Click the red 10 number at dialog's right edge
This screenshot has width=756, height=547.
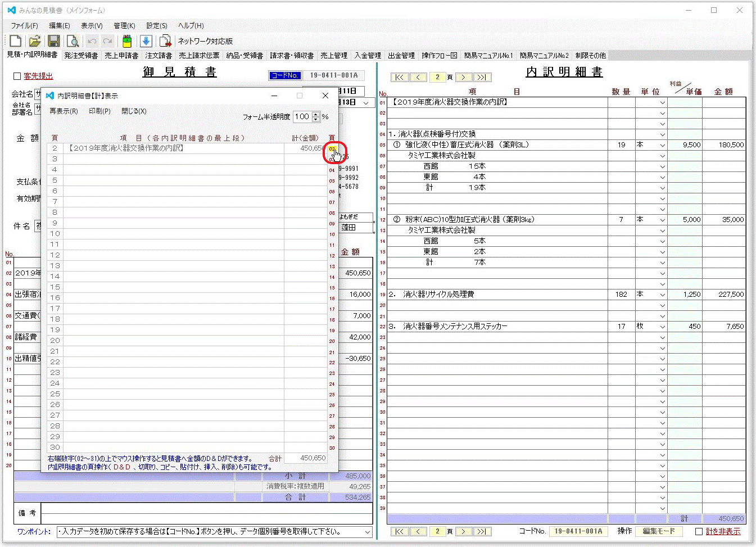click(x=332, y=234)
